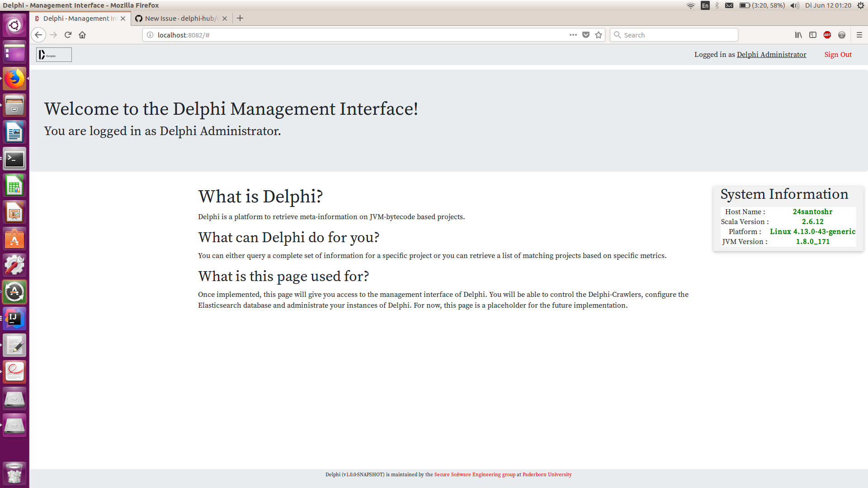
Task: Click the Sign Out link
Action: point(838,54)
